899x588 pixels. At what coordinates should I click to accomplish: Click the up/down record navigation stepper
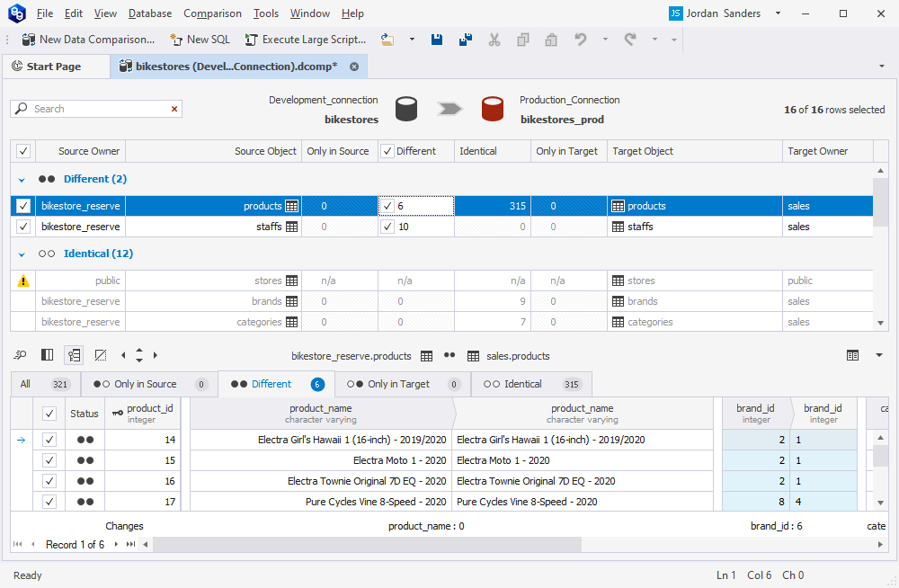tap(139, 355)
